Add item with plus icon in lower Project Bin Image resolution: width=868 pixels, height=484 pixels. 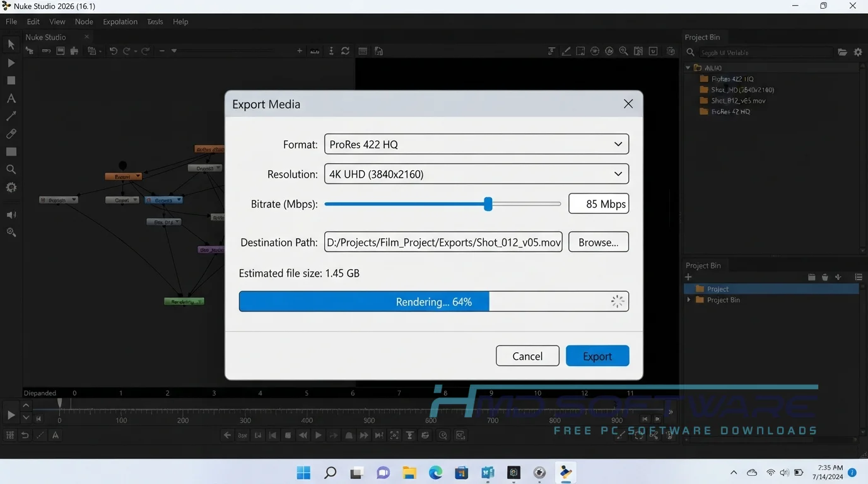(689, 277)
